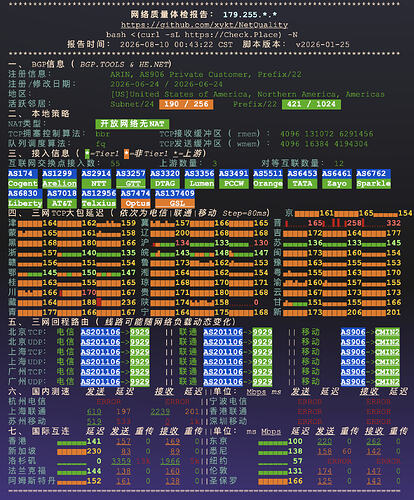Click the AS3356 badge
414x500 pixels.
click(x=199, y=173)
